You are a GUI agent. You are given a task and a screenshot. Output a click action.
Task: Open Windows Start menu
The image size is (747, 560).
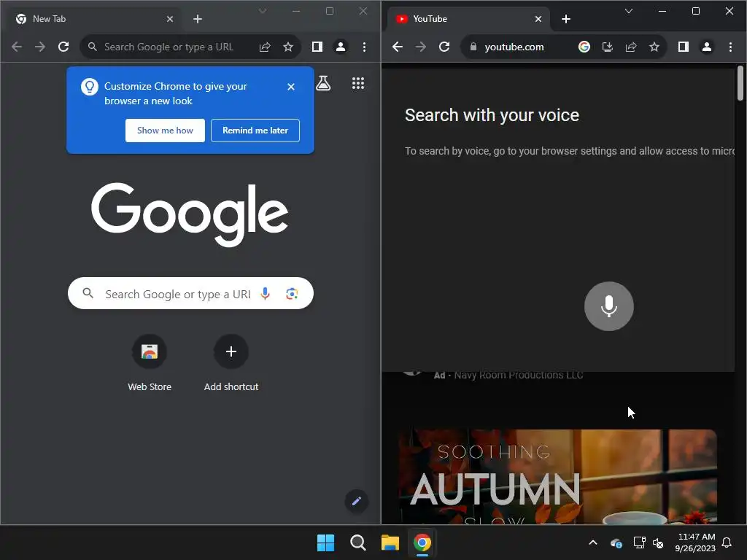[x=326, y=542]
